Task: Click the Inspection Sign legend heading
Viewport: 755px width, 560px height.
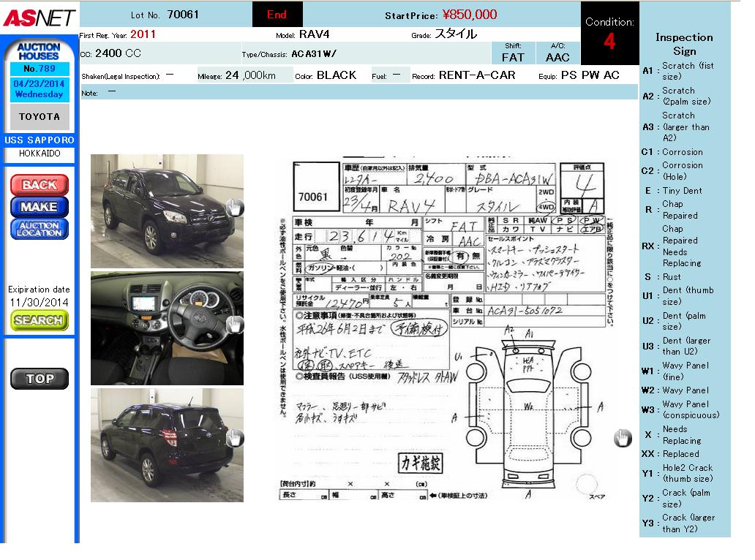Action: point(684,44)
